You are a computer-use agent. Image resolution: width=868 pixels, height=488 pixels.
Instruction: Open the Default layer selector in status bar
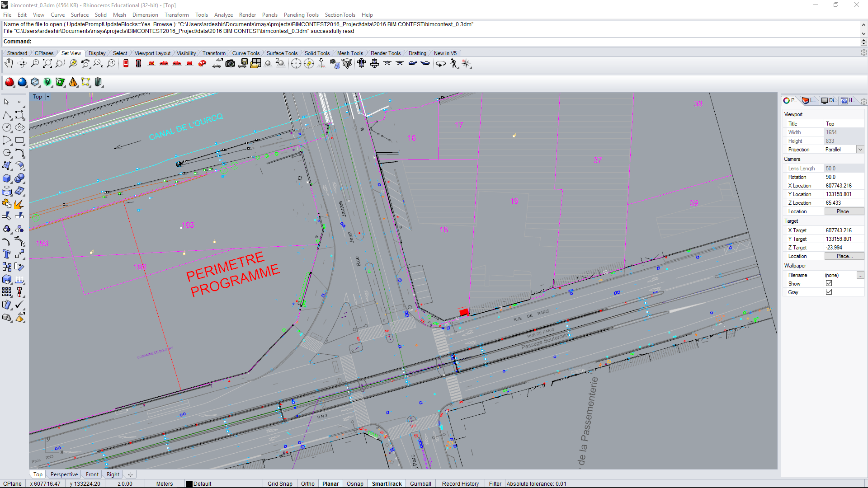point(202,483)
